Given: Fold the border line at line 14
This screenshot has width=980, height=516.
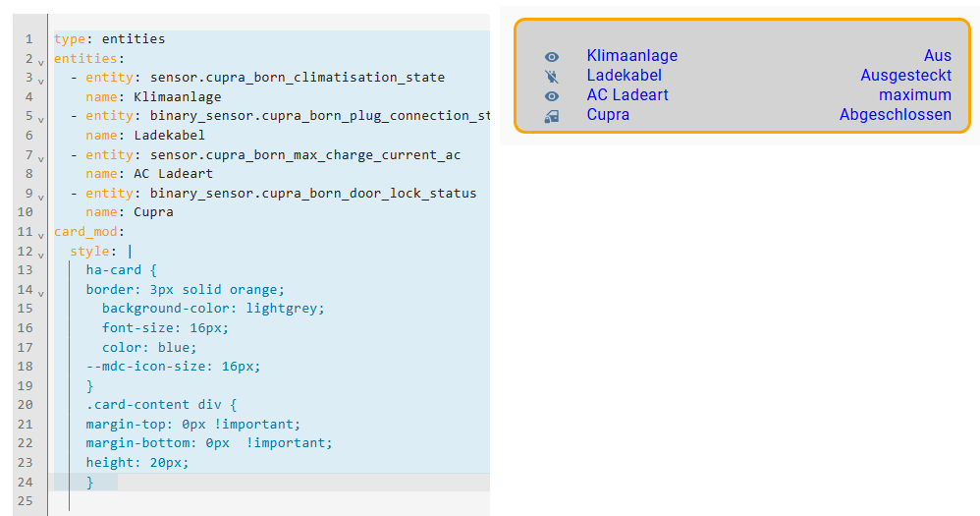Looking at the screenshot, I should pos(40,292).
